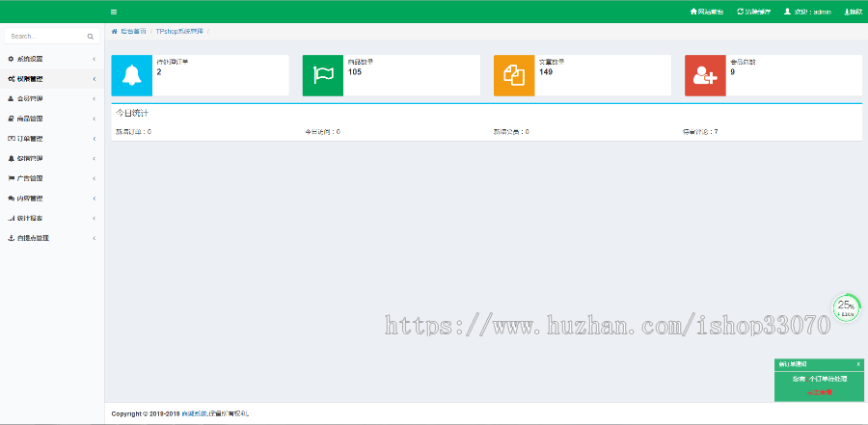Click the red add-user tile for member total
Screen dimensions: 868x425
pyautogui.click(x=705, y=75)
